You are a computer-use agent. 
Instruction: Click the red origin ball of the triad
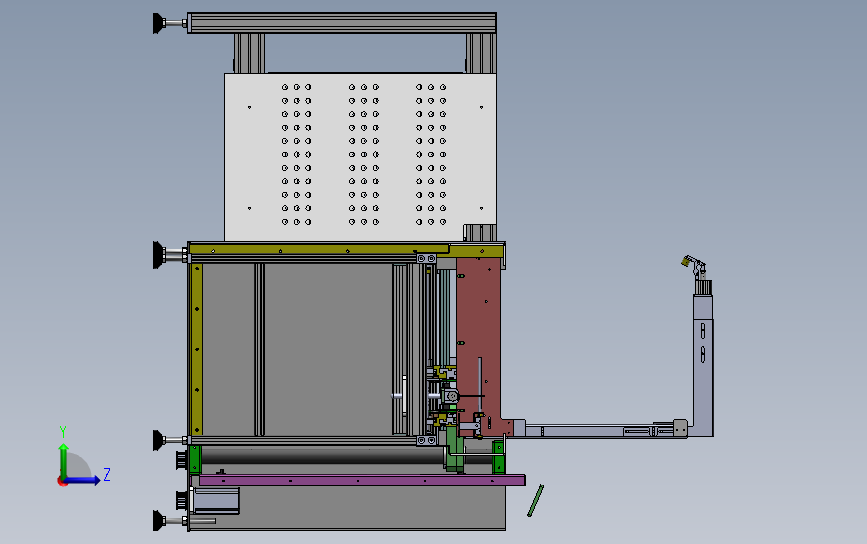tap(62, 482)
